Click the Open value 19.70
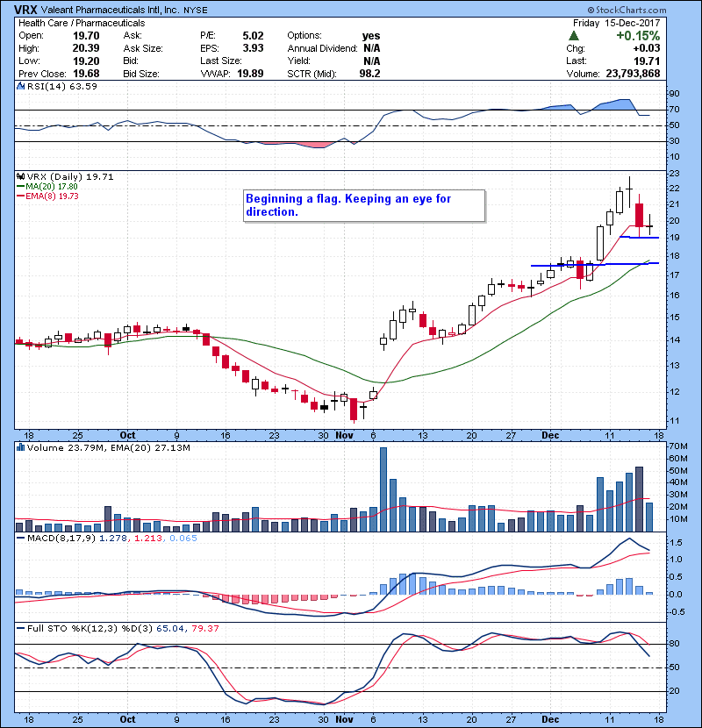 tap(86, 36)
